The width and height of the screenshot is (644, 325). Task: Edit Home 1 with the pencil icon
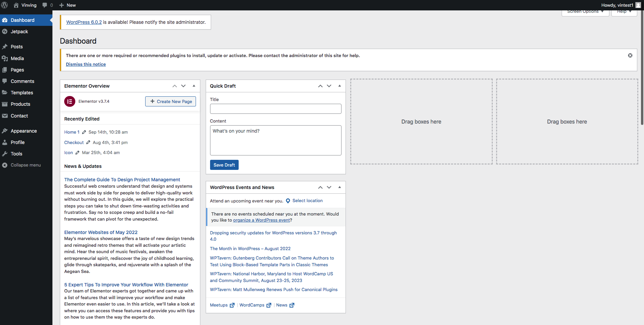(x=84, y=132)
